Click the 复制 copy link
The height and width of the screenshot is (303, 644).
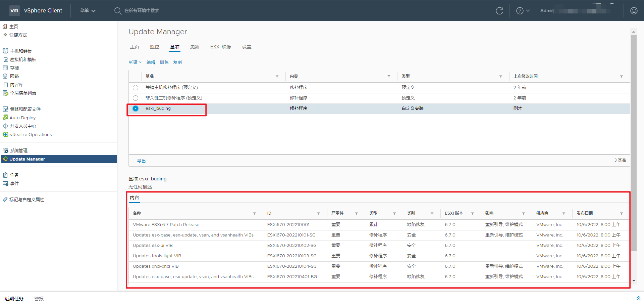(178, 62)
